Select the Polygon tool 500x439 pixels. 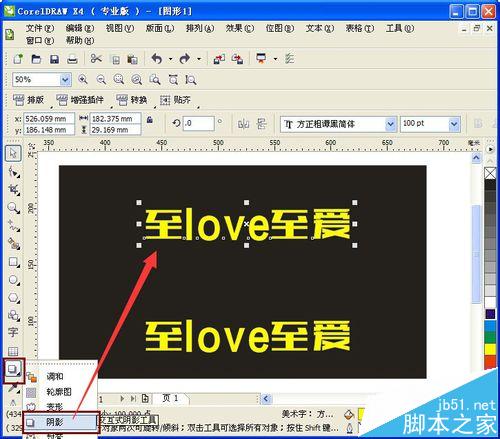pos(13,297)
